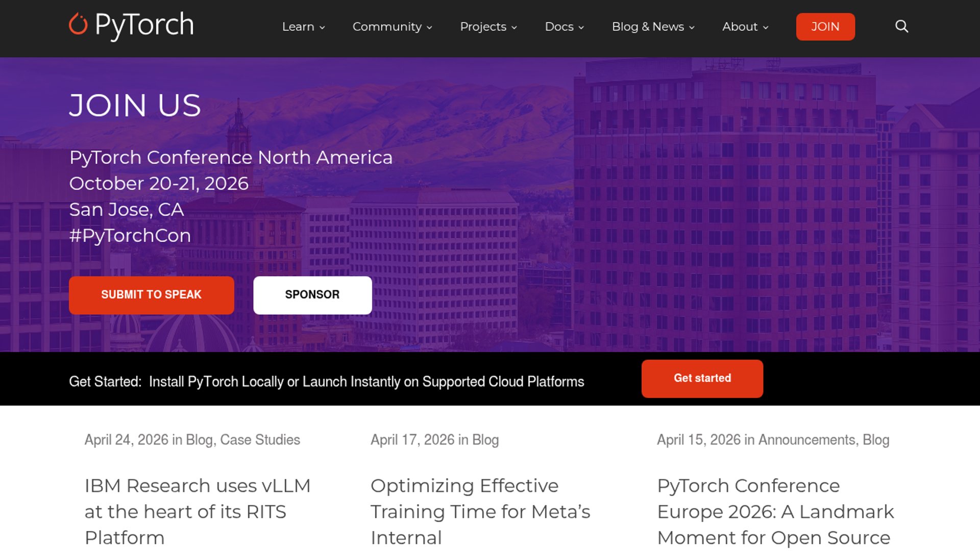Follow the Announcements category link
Image resolution: width=980 pixels, height=551 pixels.
[806, 440]
